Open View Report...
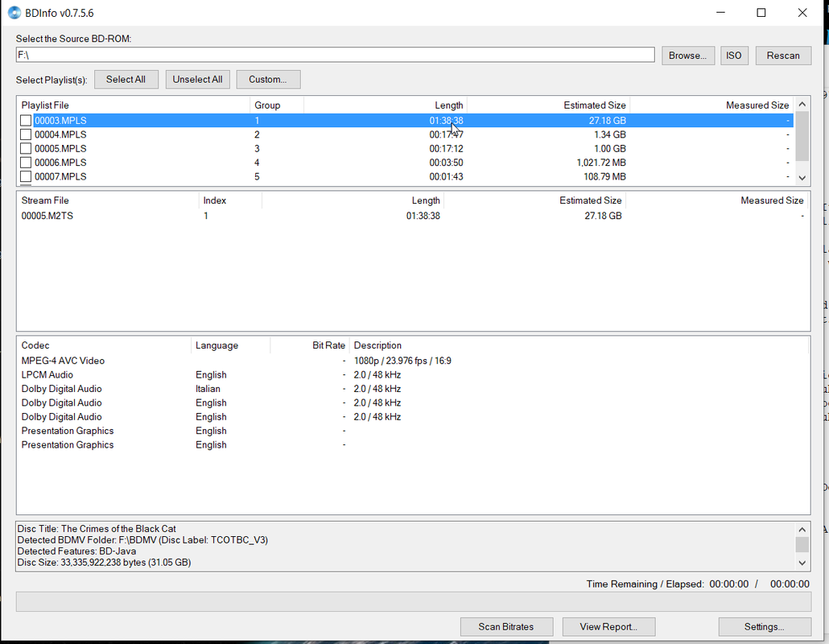The width and height of the screenshot is (829, 644). pos(608,626)
